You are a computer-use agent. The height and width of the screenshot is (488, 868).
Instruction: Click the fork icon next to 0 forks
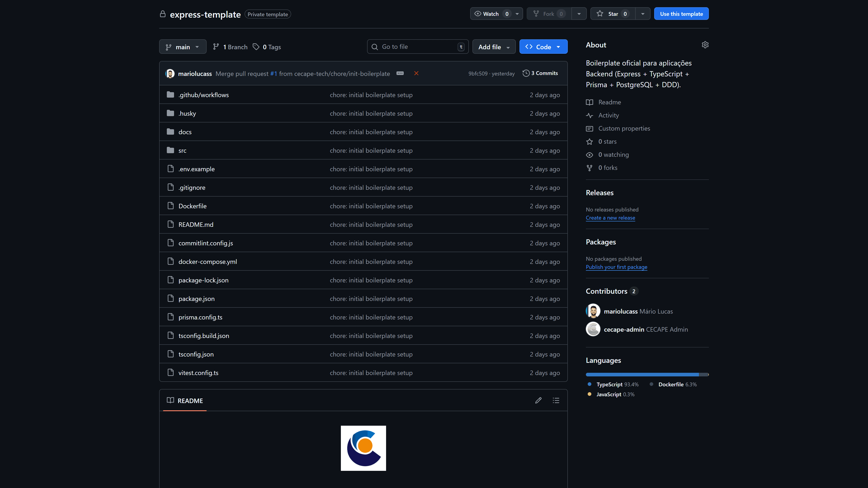590,168
